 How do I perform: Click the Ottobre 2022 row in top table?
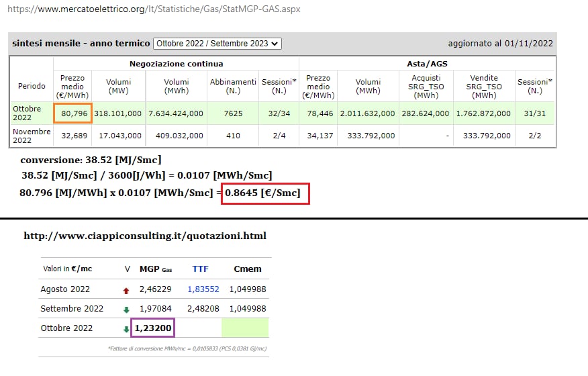(x=31, y=113)
